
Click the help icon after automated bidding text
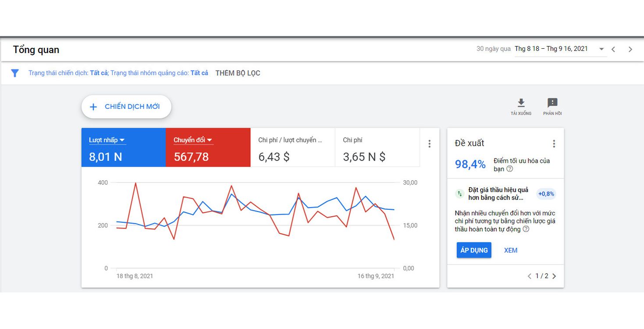(x=526, y=229)
